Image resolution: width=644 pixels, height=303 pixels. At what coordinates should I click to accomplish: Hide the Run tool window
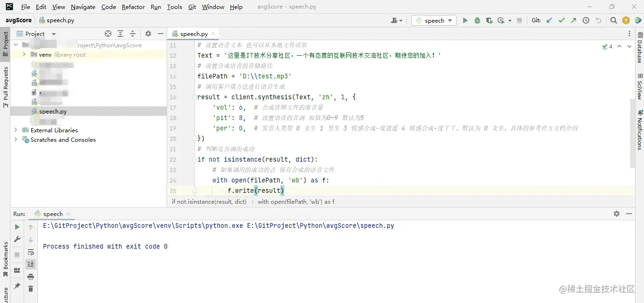coord(629,214)
